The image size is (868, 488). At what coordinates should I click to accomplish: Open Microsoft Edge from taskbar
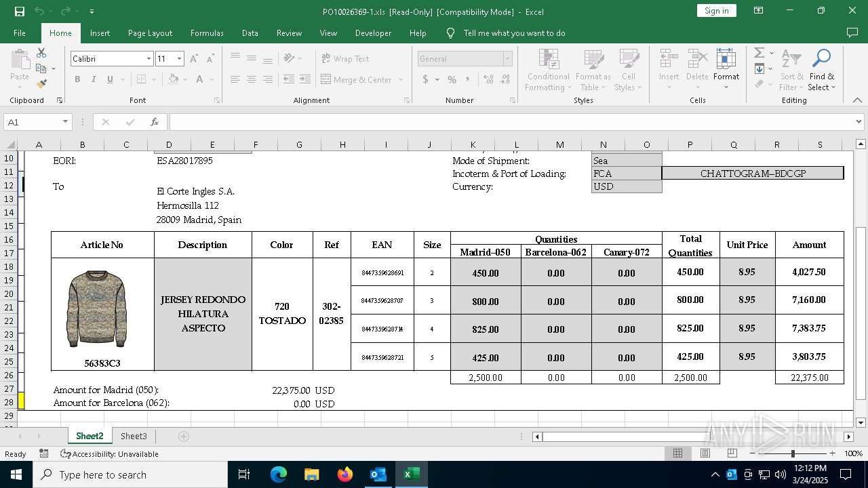tap(279, 474)
